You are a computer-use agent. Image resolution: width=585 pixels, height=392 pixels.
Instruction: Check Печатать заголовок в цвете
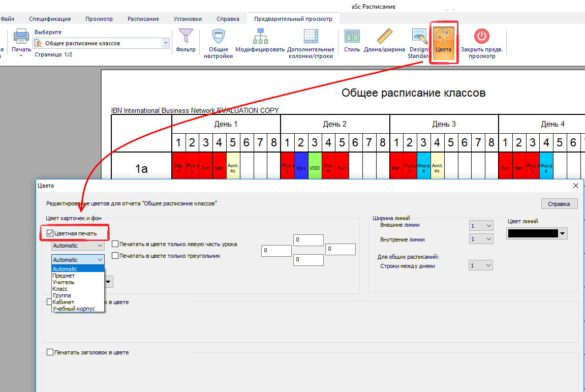[50, 352]
